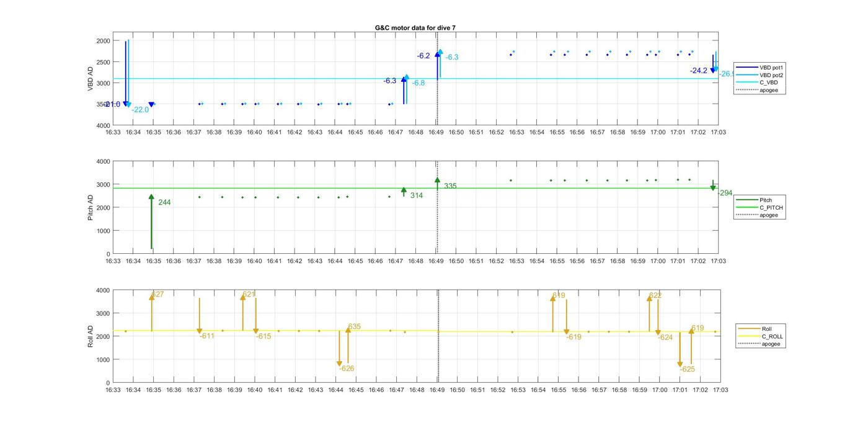Click the "335" pitch data label
Viewport: 868px width, 430px height.
(450, 186)
